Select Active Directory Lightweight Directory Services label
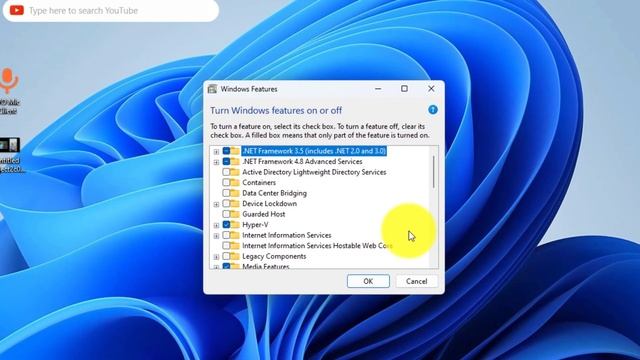Screen dimensions: 640x360 click(314, 172)
